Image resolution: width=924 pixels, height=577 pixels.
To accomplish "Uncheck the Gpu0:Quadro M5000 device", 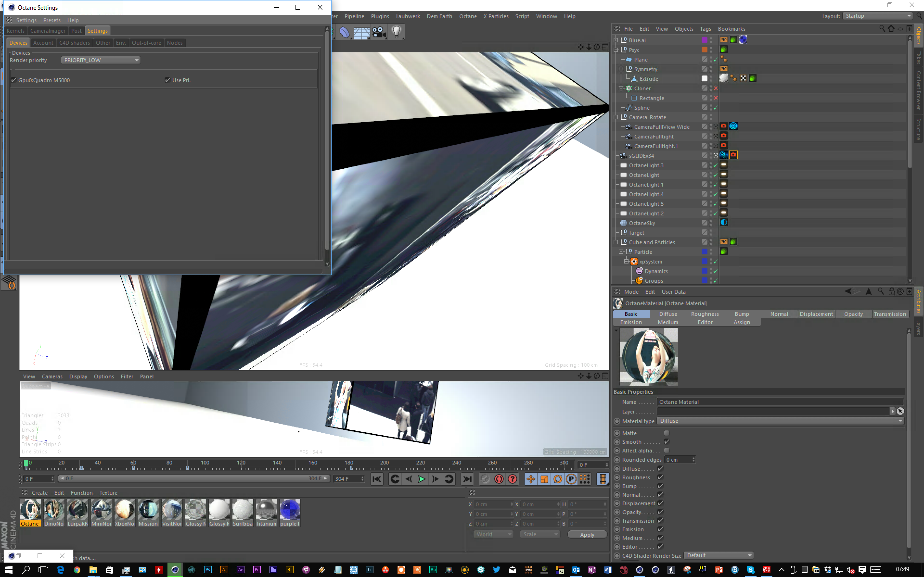I will point(14,80).
